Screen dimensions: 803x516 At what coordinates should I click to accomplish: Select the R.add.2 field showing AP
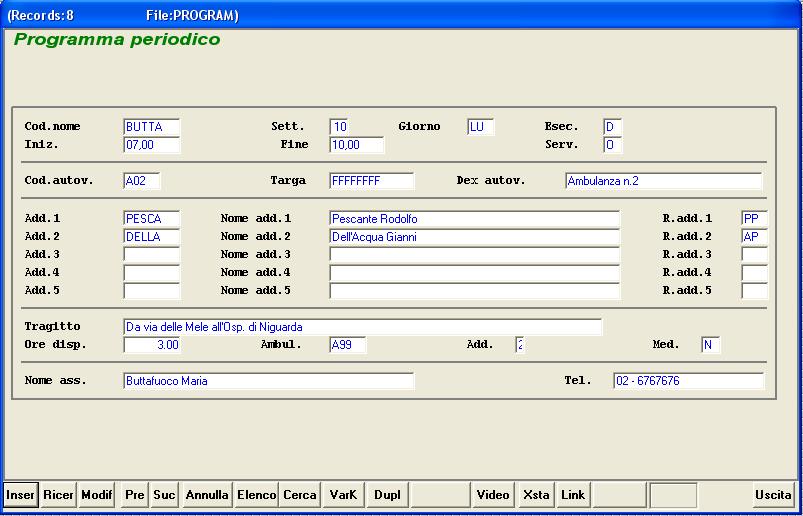754,237
